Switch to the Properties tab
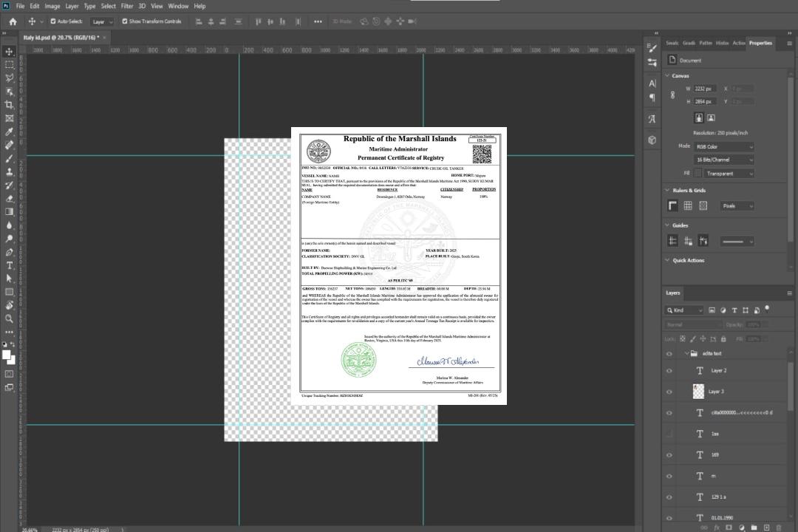The height and width of the screenshot is (532, 798). click(760, 44)
